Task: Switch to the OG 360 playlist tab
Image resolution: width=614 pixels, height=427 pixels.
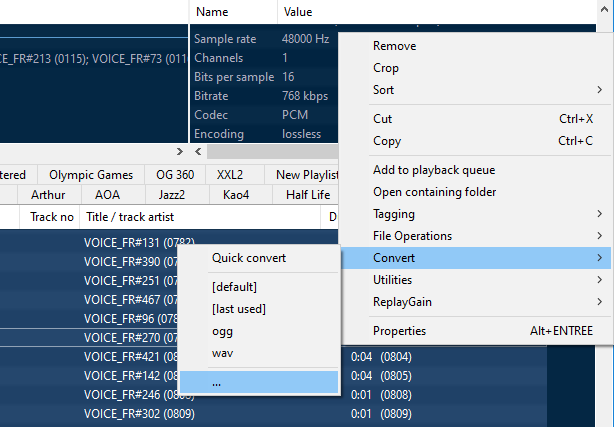Action: pyautogui.click(x=175, y=175)
